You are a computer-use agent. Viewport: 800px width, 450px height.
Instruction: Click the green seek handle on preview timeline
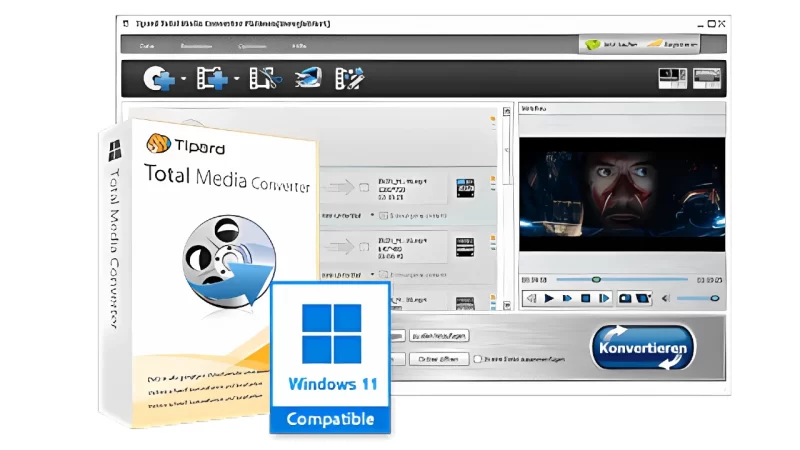point(596,280)
